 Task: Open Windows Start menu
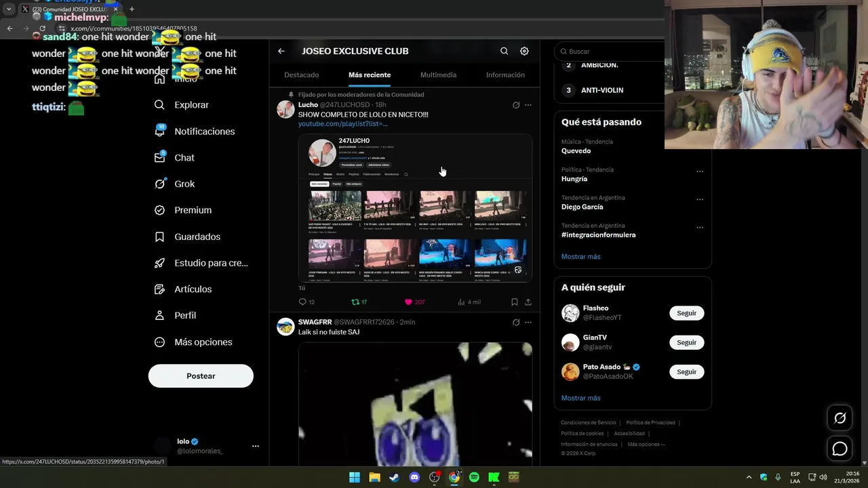pyautogui.click(x=355, y=477)
